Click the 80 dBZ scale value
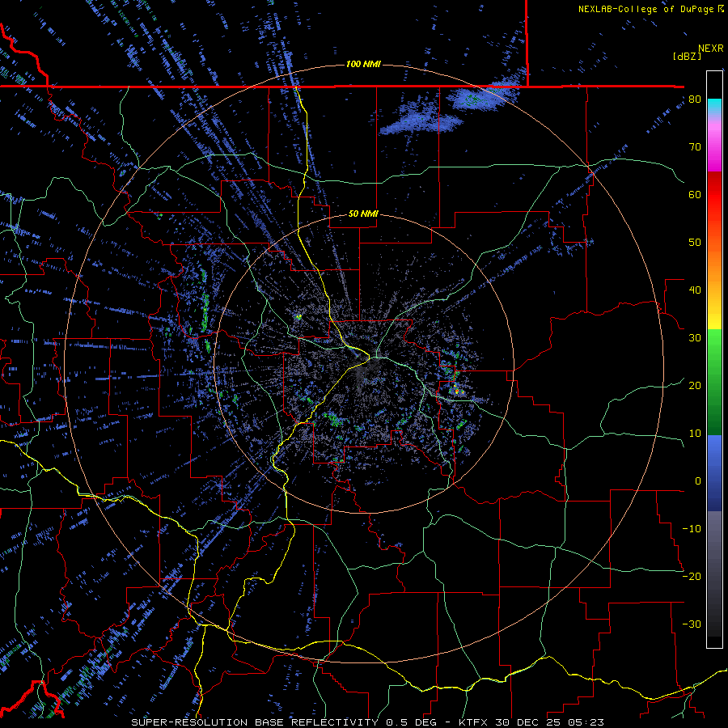The width and height of the screenshot is (728, 728). click(695, 99)
